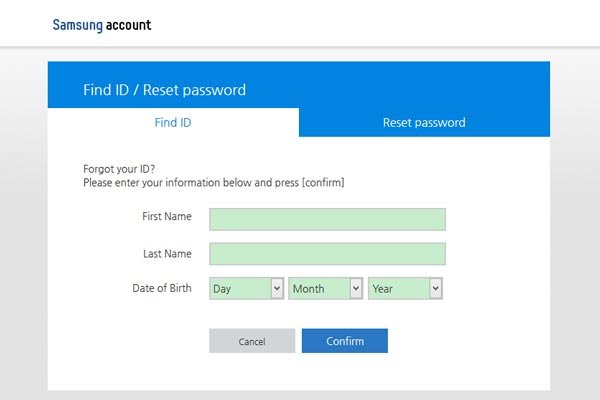
Task: Open the Day dropdown
Action: (x=246, y=288)
